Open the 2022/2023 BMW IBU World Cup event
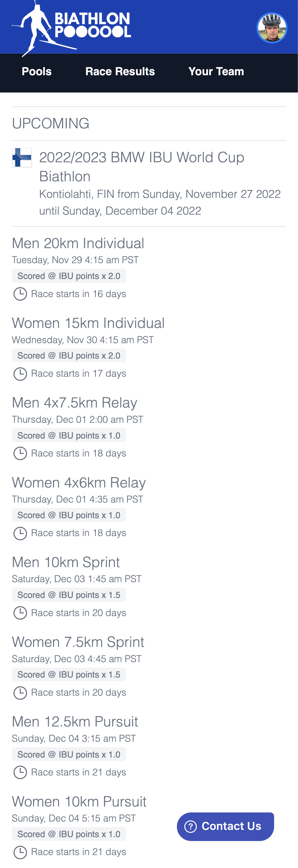298x868 pixels. point(142,166)
